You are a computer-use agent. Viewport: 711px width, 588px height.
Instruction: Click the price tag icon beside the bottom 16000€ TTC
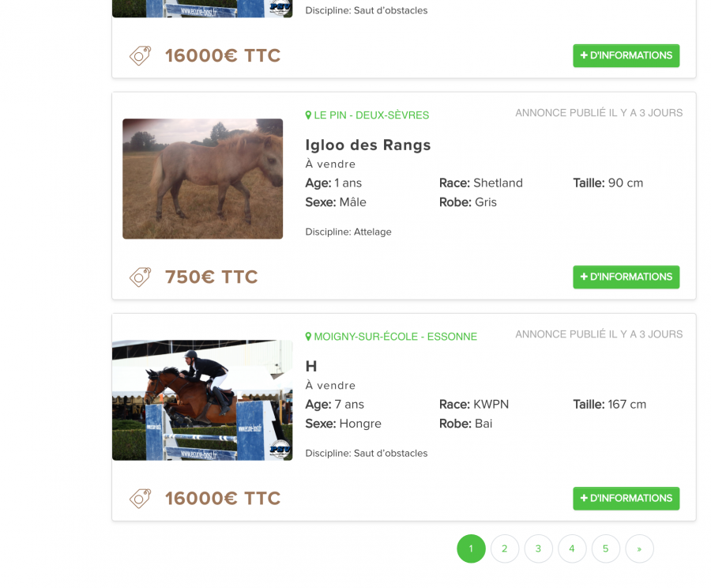[140, 499]
